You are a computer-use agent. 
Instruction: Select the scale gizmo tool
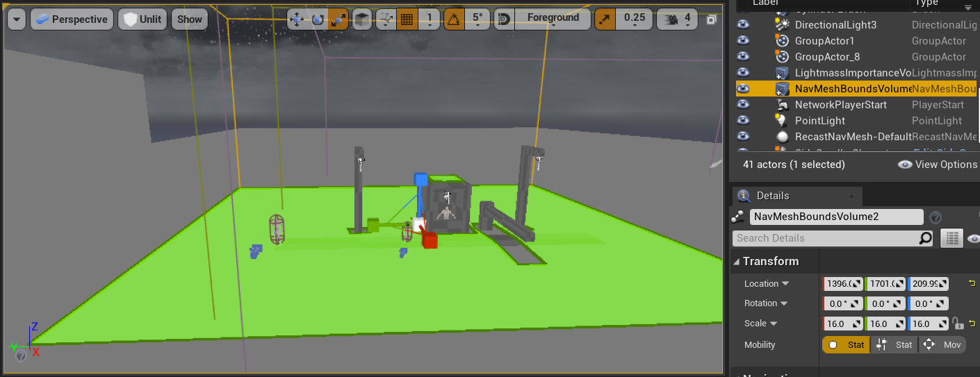[x=338, y=19]
